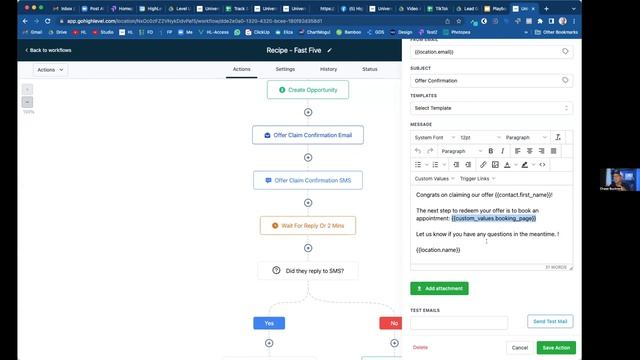
Task: Expand the Custom Values dropdown
Action: tap(434, 179)
